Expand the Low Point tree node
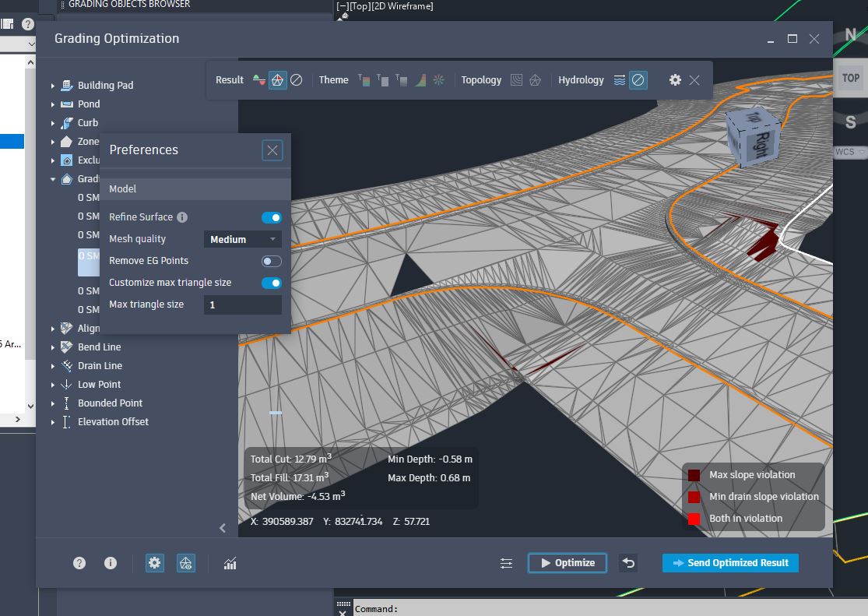Viewport: 868px width, 616px height. (53, 385)
